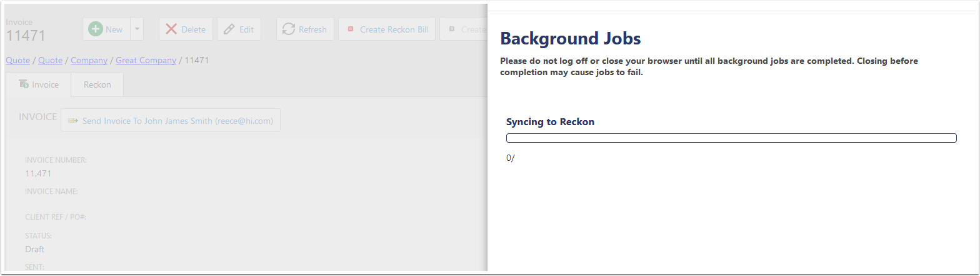Viewport: 980px width, 276px height.
Task: Click the circular arrows Refresh icon
Action: coord(289,29)
